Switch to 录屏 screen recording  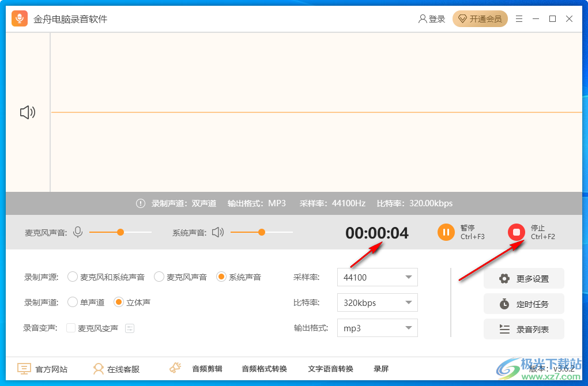click(380, 369)
